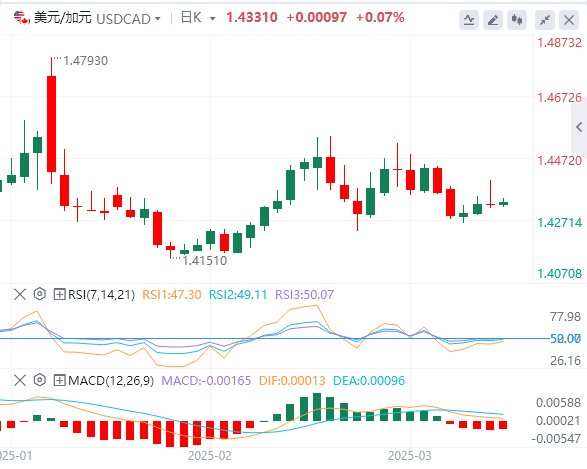Open RSI indicator settings hexagon
This screenshot has height=469, width=587.
tap(40, 294)
